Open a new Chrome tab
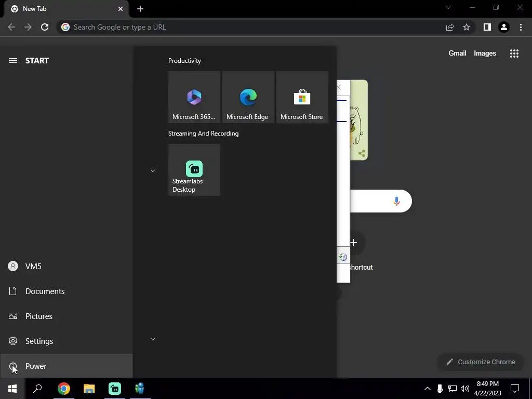 (x=140, y=9)
